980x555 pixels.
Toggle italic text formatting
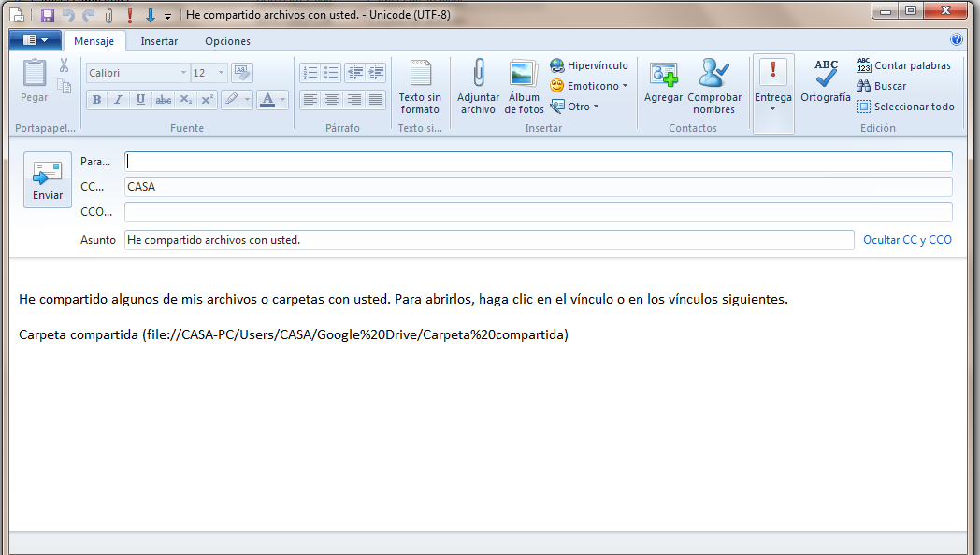click(x=119, y=100)
